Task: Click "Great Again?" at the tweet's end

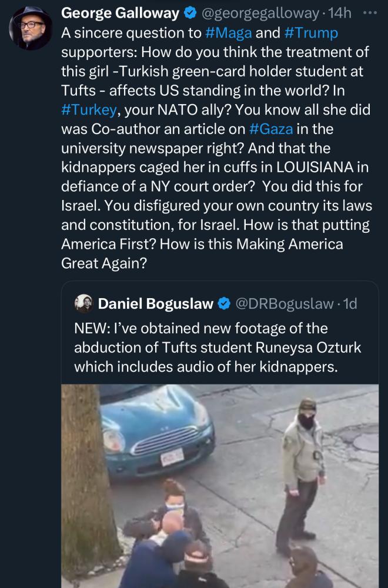Action: point(103,262)
